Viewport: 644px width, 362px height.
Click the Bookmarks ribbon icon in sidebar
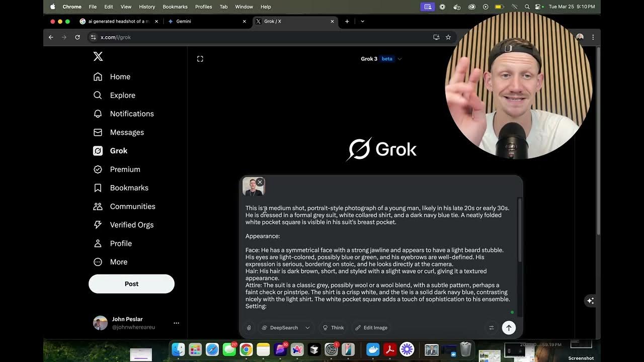[98, 188]
